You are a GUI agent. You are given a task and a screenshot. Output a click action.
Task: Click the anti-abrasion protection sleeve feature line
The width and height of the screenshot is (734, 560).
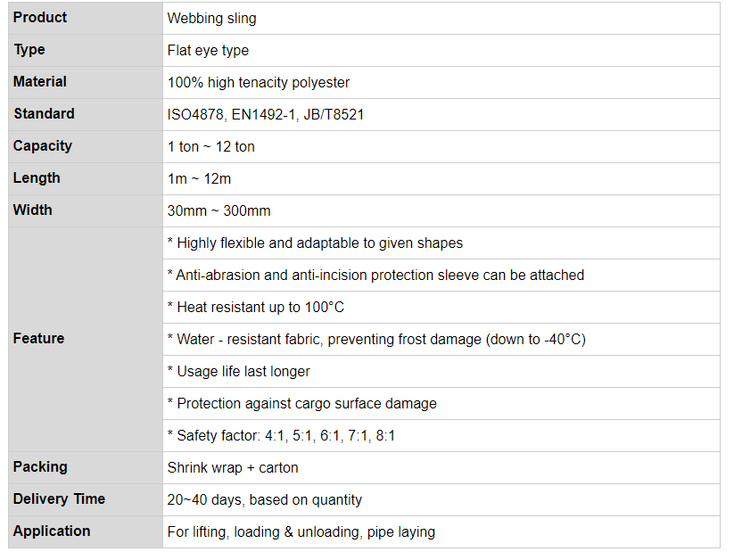(x=375, y=276)
